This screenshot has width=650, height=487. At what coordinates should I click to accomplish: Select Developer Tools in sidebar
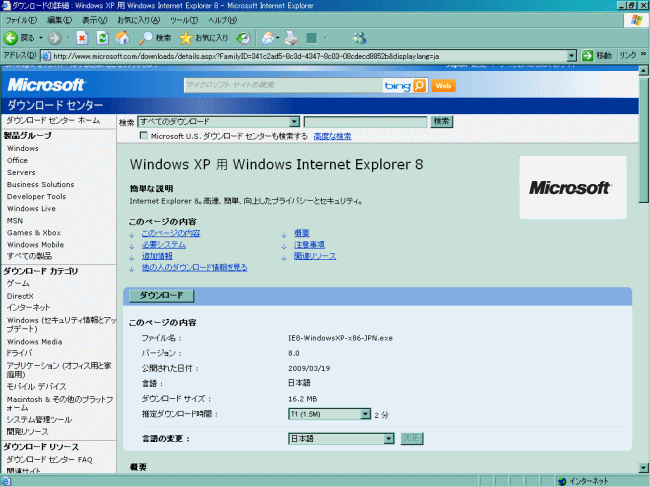(x=36, y=196)
